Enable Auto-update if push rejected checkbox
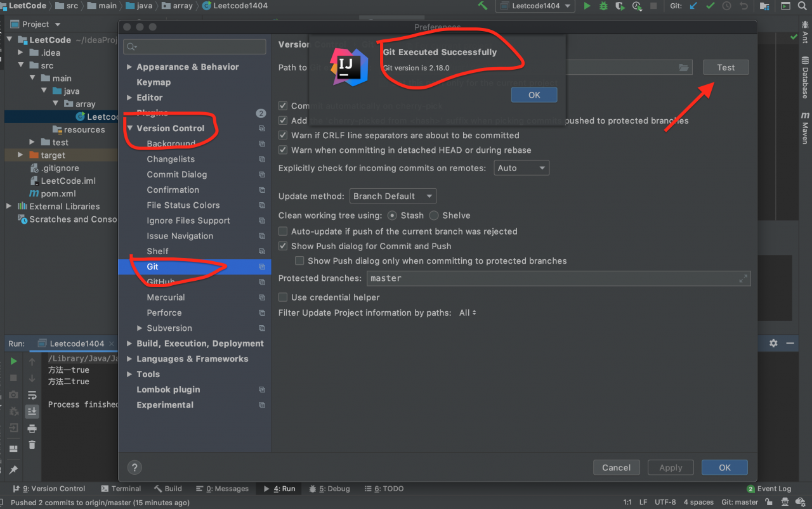This screenshot has width=812, height=509. [284, 231]
